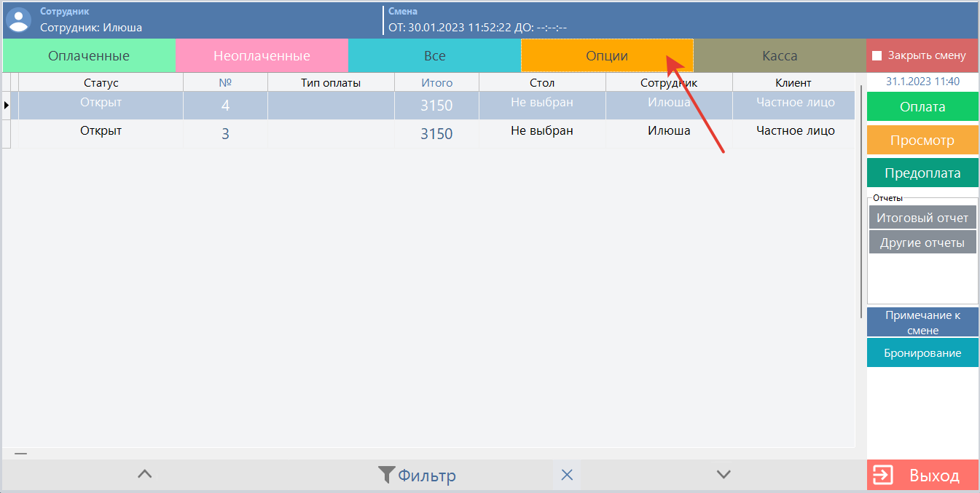This screenshot has width=980, height=493.
Task: Switch to the Неоплаченные tab
Action: 262,56
